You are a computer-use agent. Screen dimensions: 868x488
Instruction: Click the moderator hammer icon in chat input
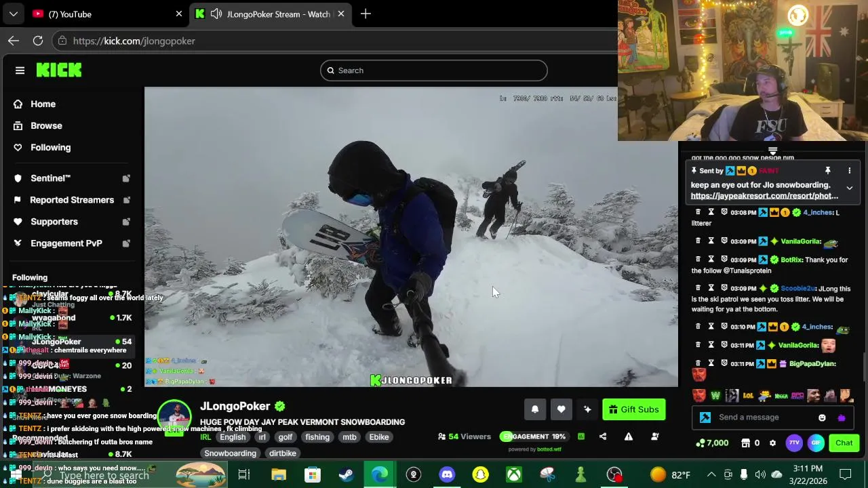(x=705, y=418)
